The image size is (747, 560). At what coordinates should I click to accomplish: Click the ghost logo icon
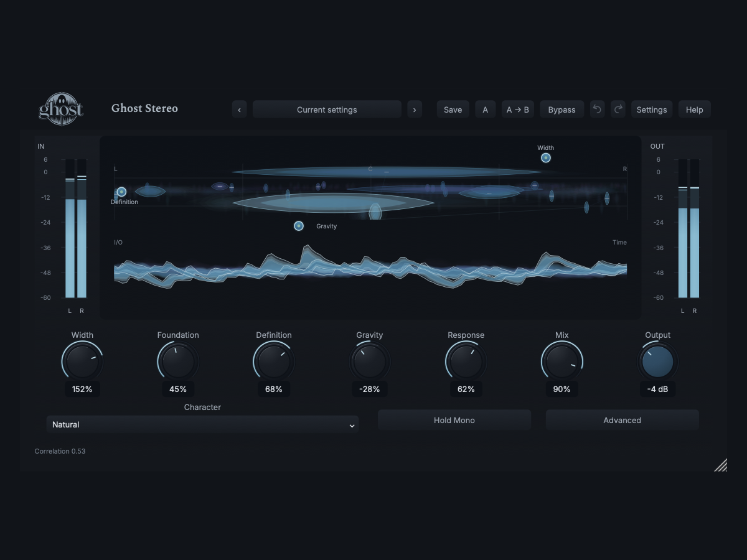[x=61, y=109]
